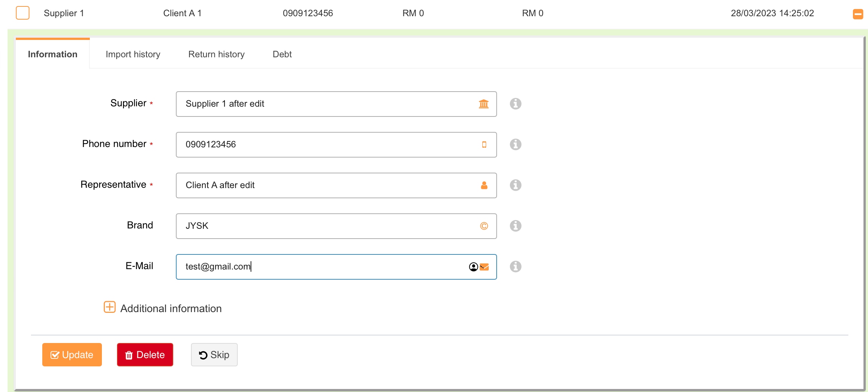868x392 pixels.
Task: Click the person icon in Representative field
Action: pos(484,185)
